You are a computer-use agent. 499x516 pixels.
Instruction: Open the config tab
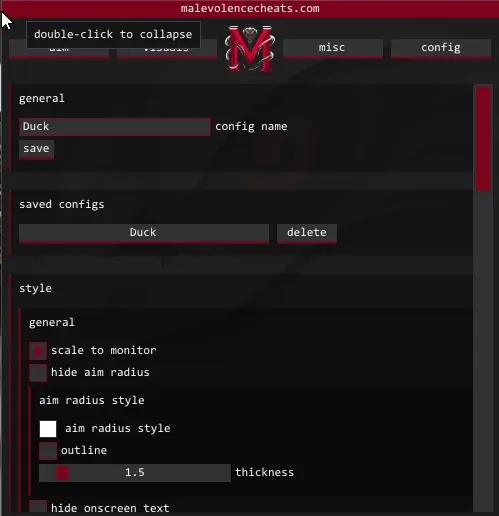[x=441, y=48]
